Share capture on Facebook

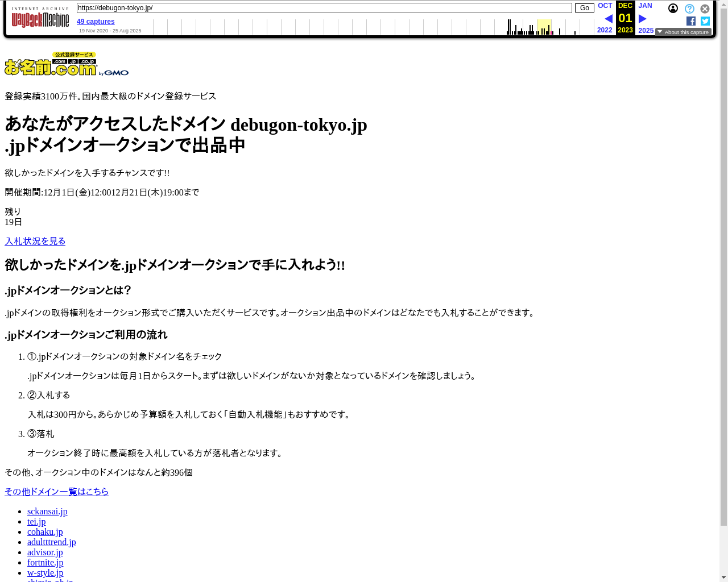[x=691, y=21]
